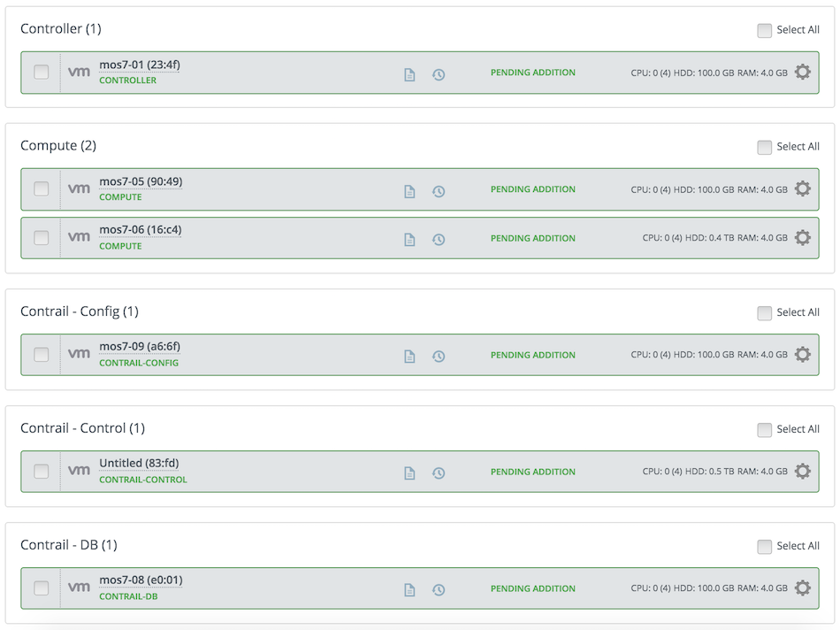Open history clock icon for mos7-08 node
Image resolution: width=840 pixels, height=630 pixels.
tap(439, 590)
